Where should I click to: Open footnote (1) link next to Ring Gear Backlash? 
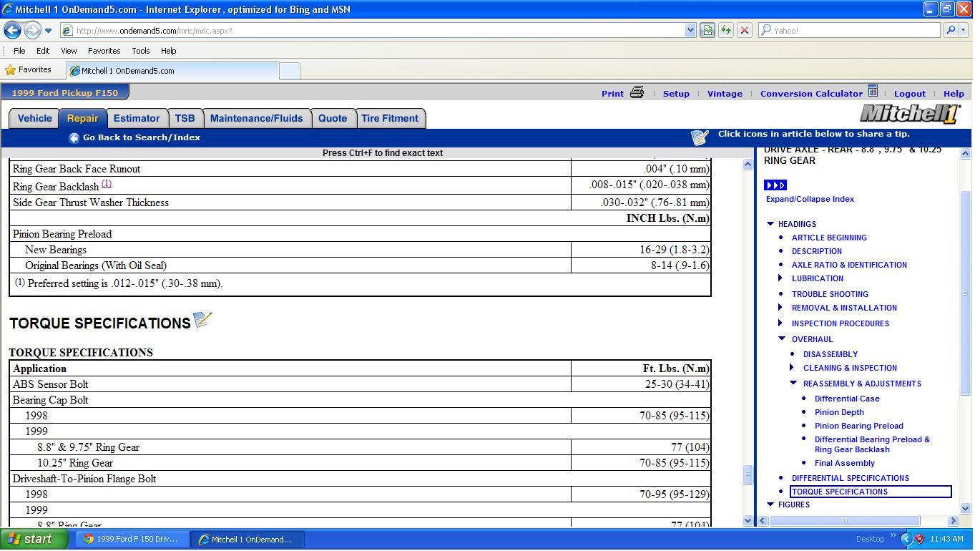[107, 184]
